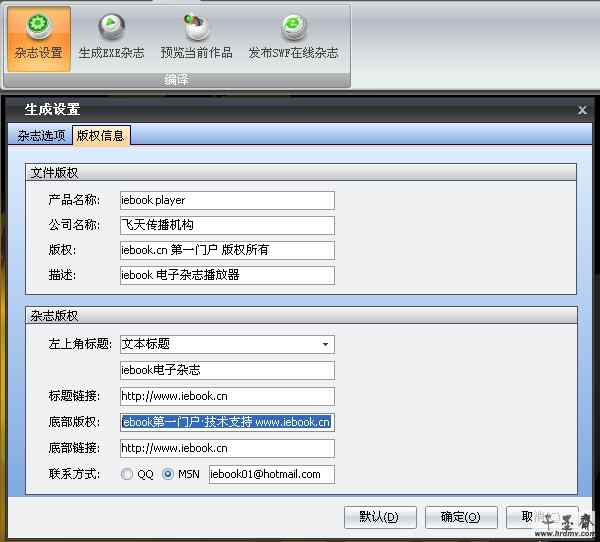Image resolution: width=600 pixels, height=542 pixels.
Task: Focus the 版权 text field
Action: (227, 250)
